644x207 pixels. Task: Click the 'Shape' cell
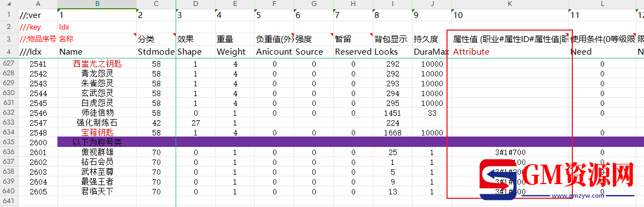pyautogui.click(x=196, y=52)
